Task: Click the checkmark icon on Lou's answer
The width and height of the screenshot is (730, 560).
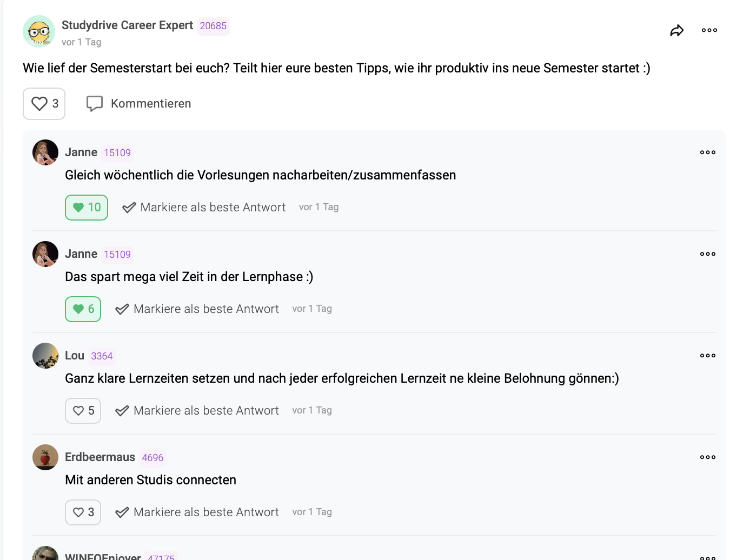Action: pyautogui.click(x=122, y=410)
